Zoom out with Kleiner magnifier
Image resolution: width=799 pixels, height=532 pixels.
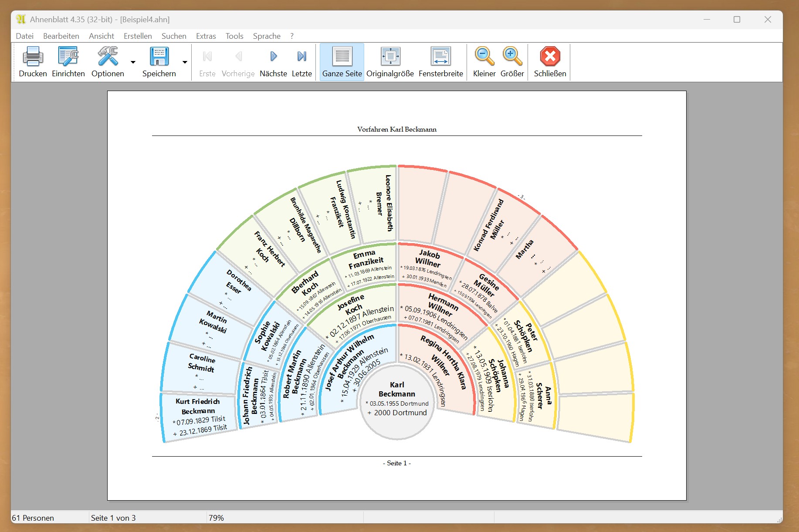[x=484, y=57]
